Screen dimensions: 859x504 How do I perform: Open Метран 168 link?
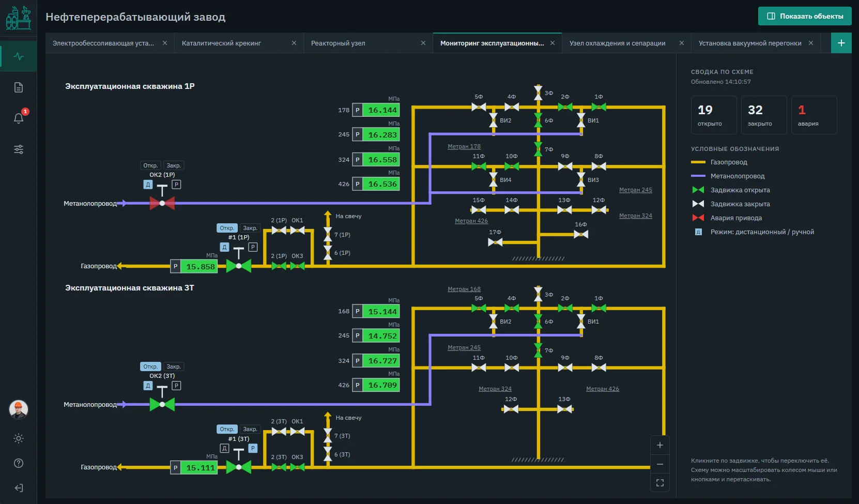(464, 289)
